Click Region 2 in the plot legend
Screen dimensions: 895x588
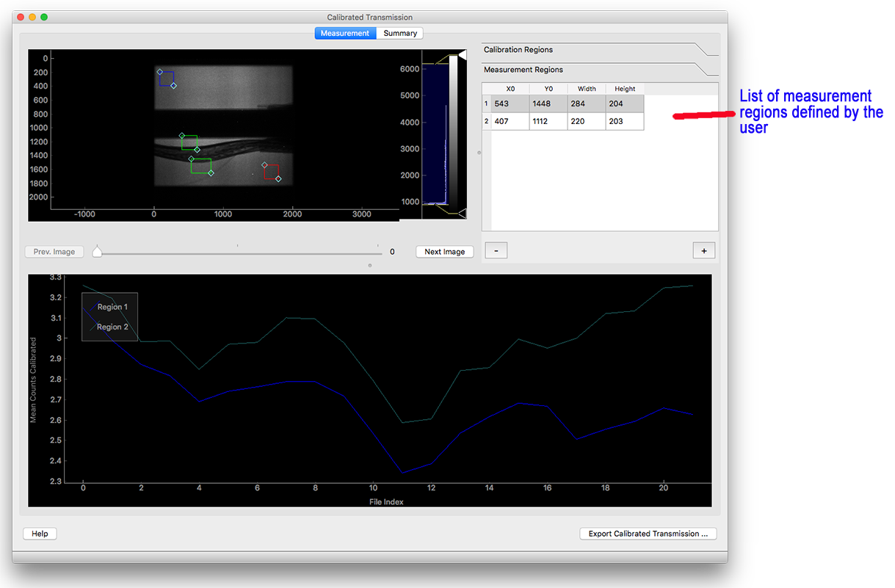coord(112,327)
